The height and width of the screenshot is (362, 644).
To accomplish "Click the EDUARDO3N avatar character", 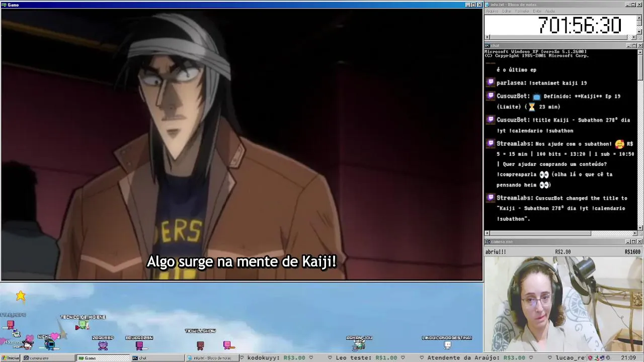I will (x=139, y=345).
